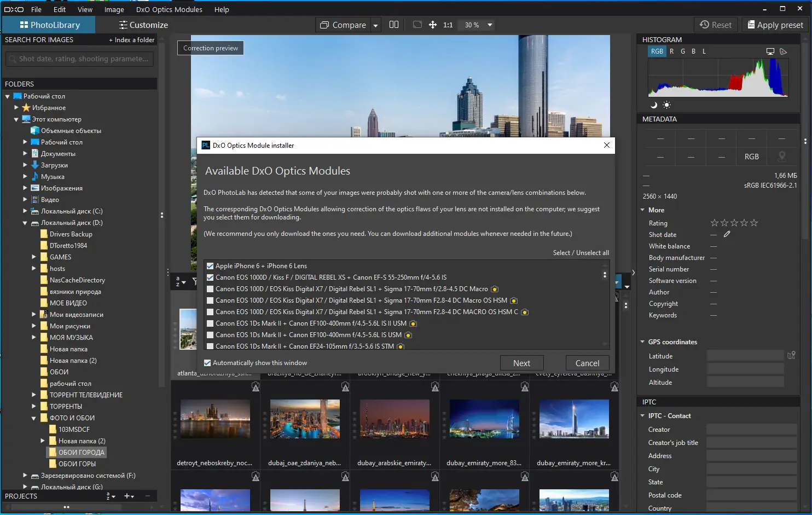Click the monitor gamut warning icon
This screenshot has width=812, height=515.
pyautogui.click(x=770, y=51)
